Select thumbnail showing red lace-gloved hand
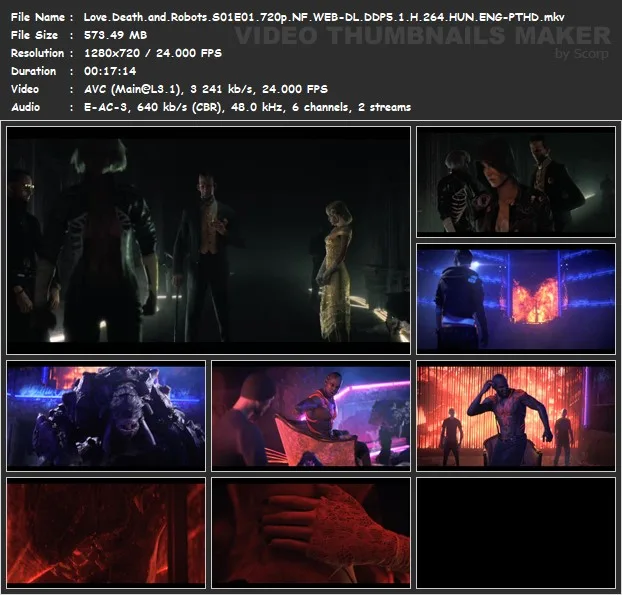The height and width of the screenshot is (595, 622). click(311, 532)
